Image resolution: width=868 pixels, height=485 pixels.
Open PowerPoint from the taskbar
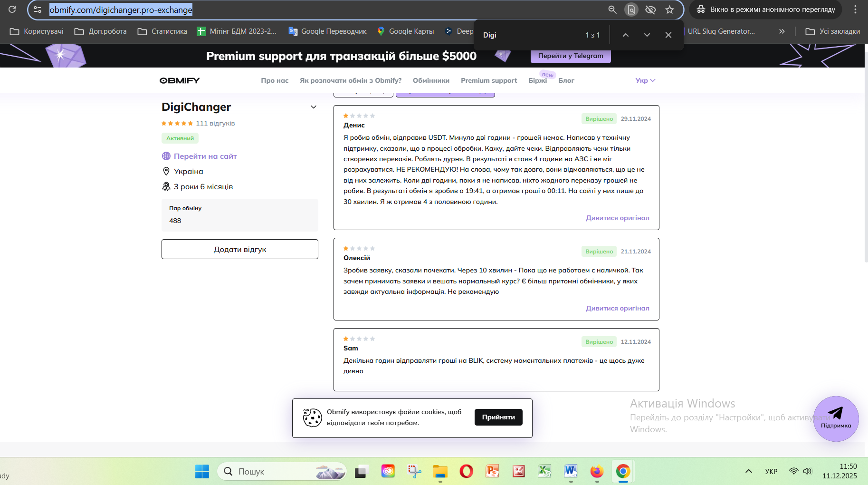coord(493,472)
